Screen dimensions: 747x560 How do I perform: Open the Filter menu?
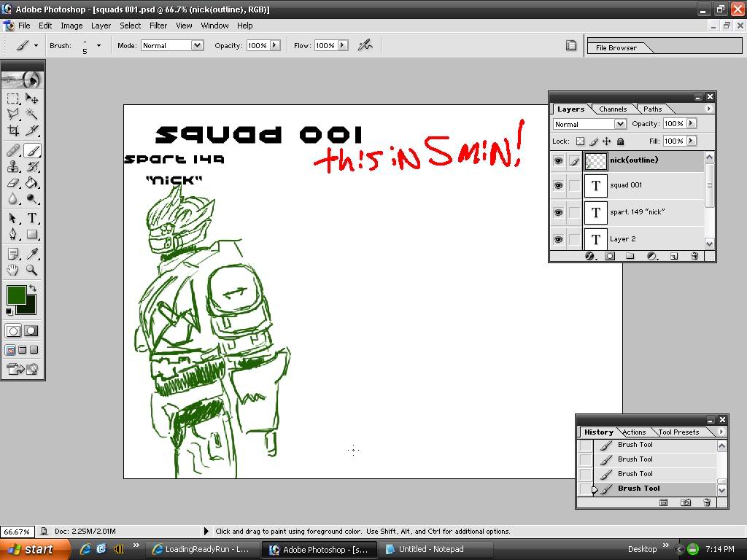pyautogui.click(x=158, y=26)
